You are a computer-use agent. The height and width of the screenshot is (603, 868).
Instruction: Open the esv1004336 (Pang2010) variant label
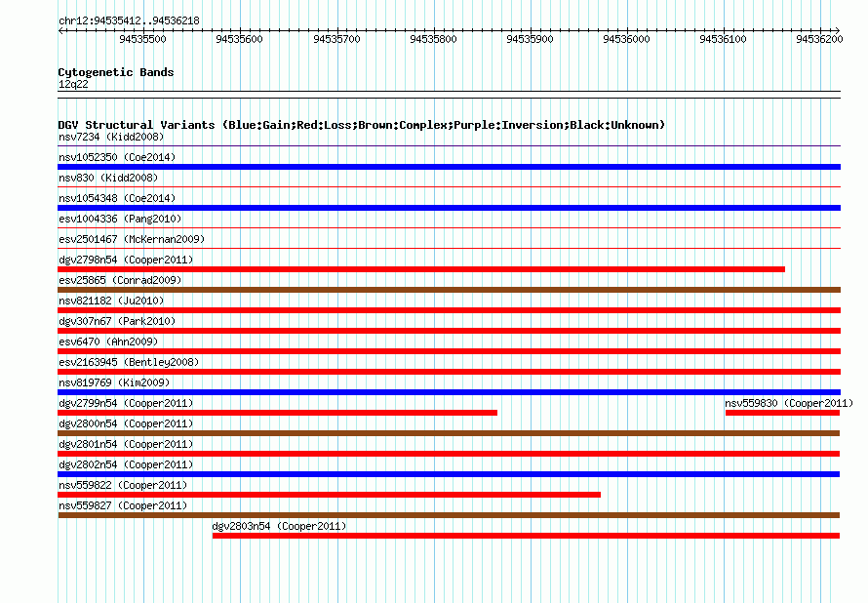pos(120,219)
